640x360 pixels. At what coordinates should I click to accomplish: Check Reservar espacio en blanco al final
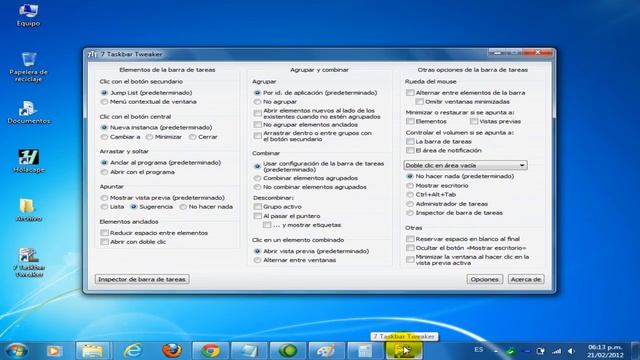[x=463, y=239]
